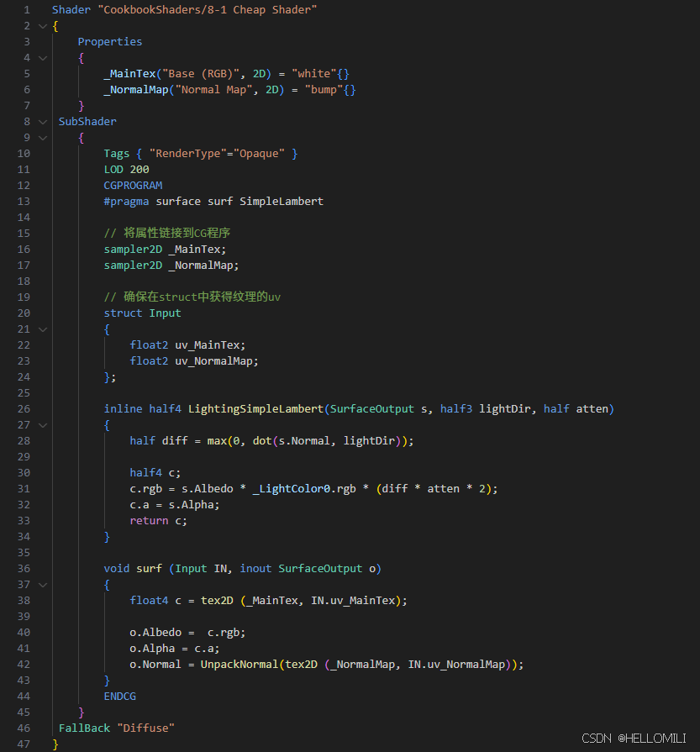The height and width of the screenshot is (752, 700).
Task: Click o.Albedo assignment on line 40
Action: click(187, 633)
